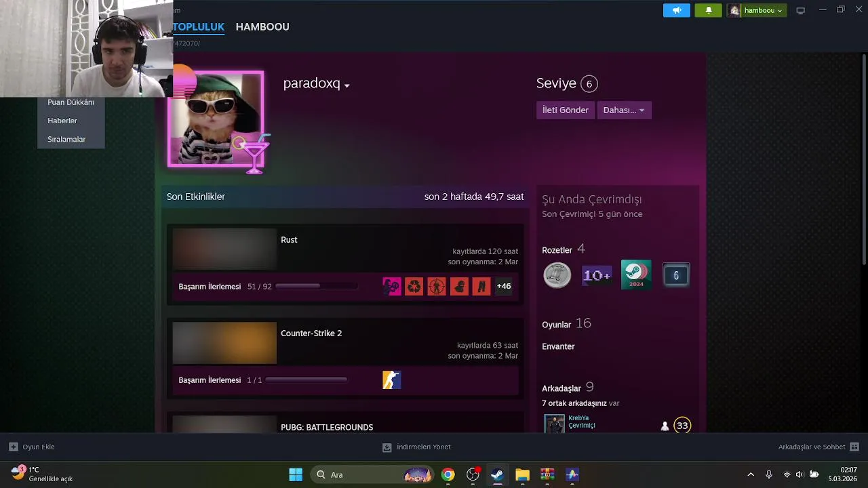Image resolution: width=868 pixels, height=488 pixels.
Task: Click the level 6 circle badge
Action: pyautogui.click(x=589, y=84)
